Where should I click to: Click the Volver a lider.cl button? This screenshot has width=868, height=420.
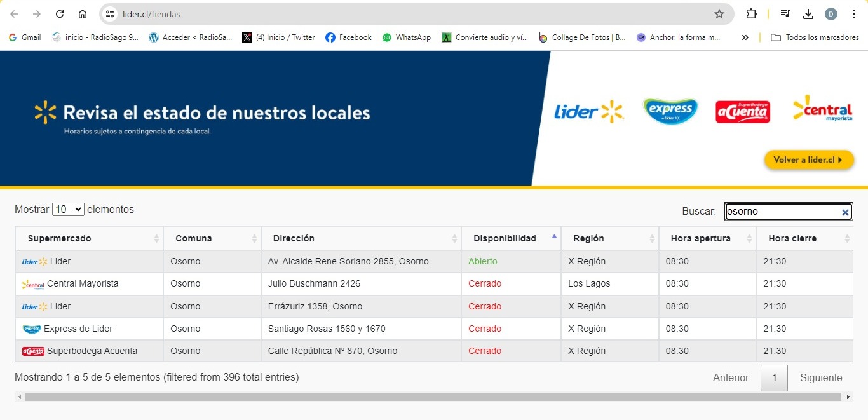pyautogui.click(x=809, y=160)
